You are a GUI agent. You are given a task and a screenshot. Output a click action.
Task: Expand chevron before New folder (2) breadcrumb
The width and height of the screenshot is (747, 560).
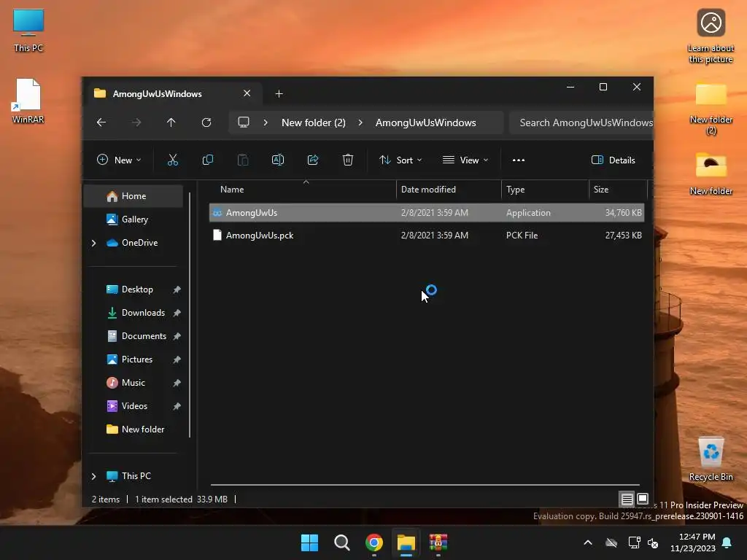[266, 122]
